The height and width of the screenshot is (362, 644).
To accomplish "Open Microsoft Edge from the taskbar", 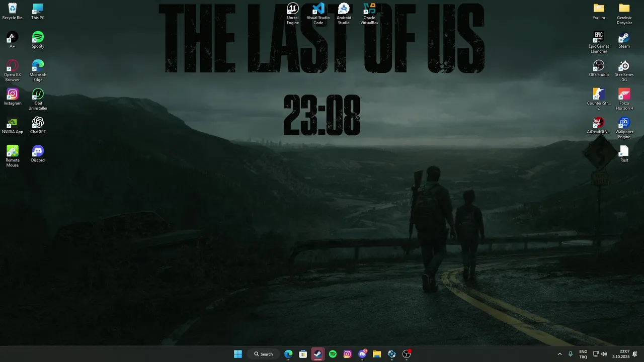I will coord(288,354).
